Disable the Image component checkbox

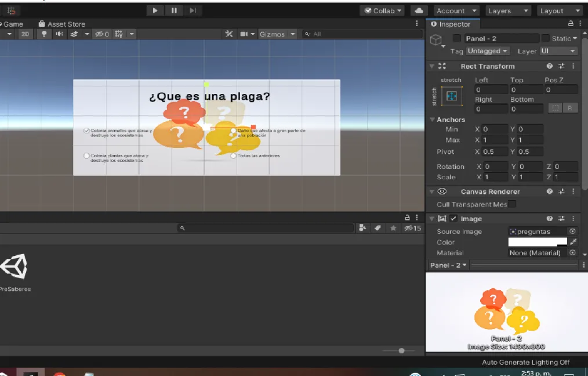pos(453,218)
